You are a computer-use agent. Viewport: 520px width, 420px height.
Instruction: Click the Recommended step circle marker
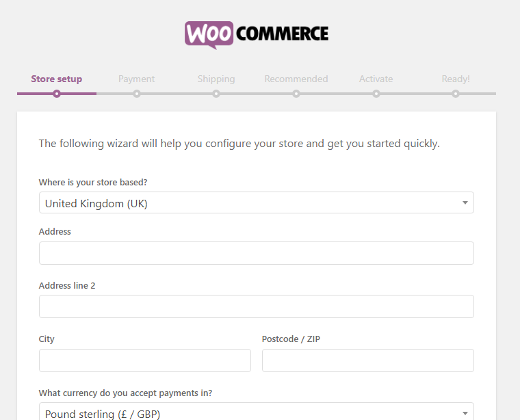(x=296, y=94)
